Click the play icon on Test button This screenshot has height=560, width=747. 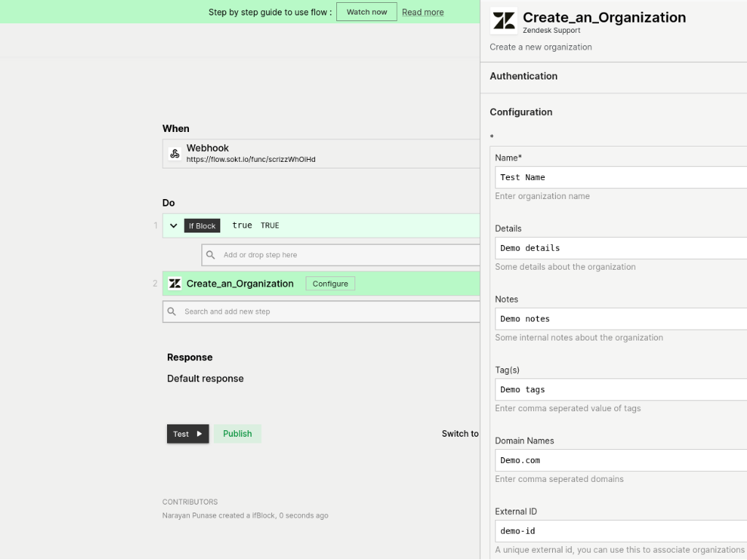(199, 434)
